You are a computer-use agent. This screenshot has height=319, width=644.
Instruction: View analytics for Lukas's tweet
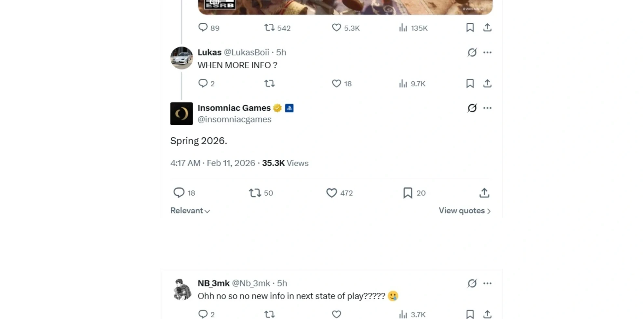[x=403, y=83]
